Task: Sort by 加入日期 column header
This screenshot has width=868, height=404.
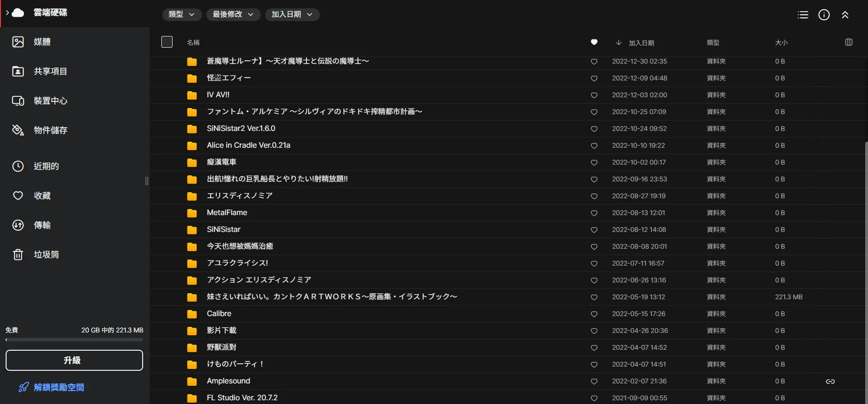Action: (641, 43)
